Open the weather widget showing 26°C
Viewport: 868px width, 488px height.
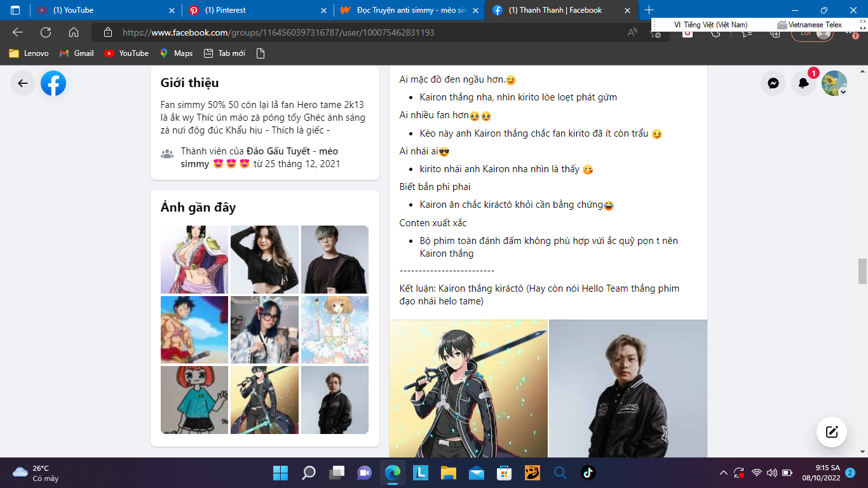37,473
